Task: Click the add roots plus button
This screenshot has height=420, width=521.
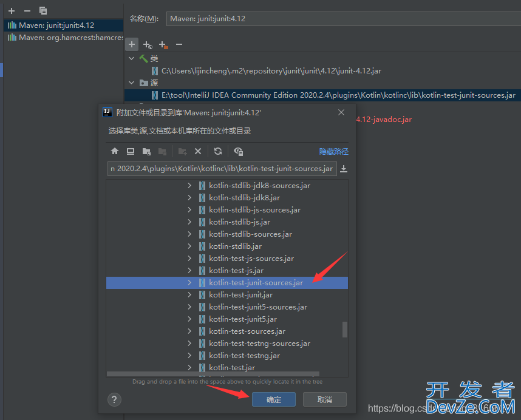Action: [132, 44]
